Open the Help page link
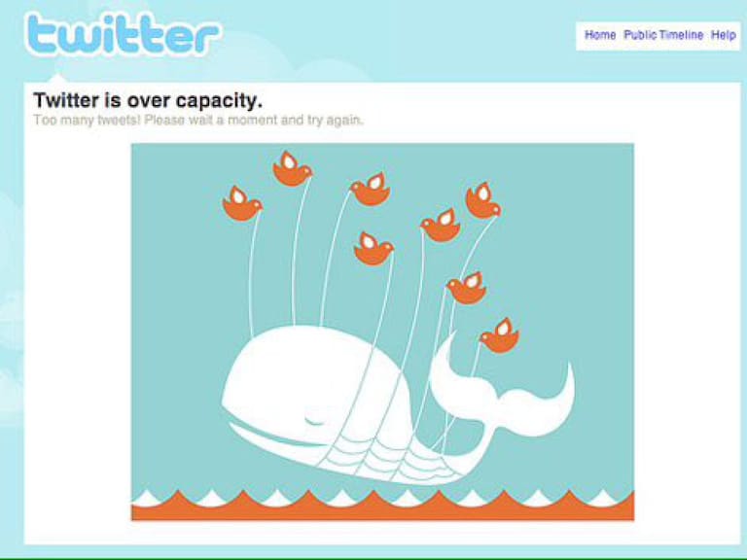This screenshot has height=560, width=747. click(x=724, y=35)
